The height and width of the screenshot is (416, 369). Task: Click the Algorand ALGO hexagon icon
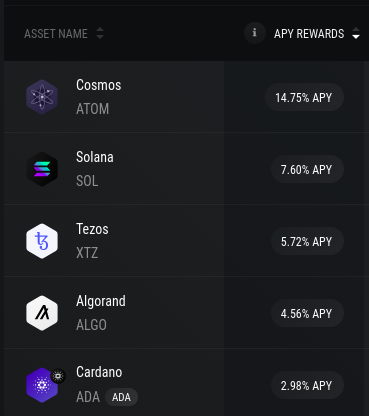click(x=42, y=313)
